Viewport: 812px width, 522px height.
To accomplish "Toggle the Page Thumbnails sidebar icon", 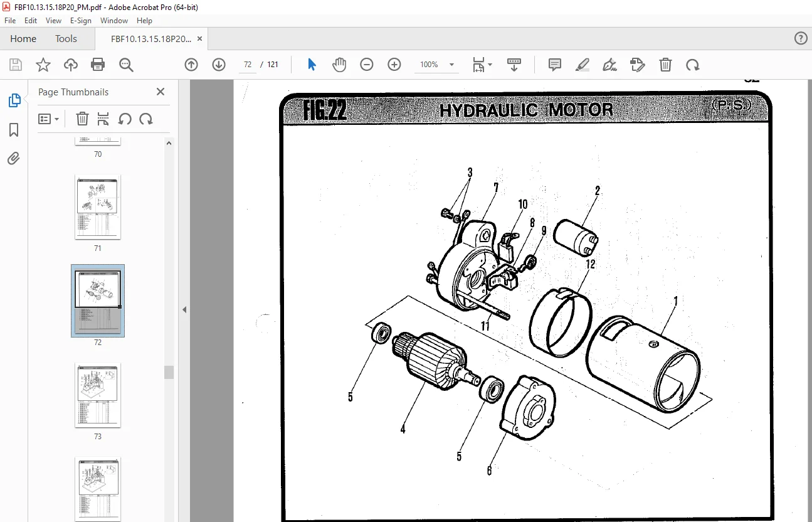I will (x=14, y=100).
